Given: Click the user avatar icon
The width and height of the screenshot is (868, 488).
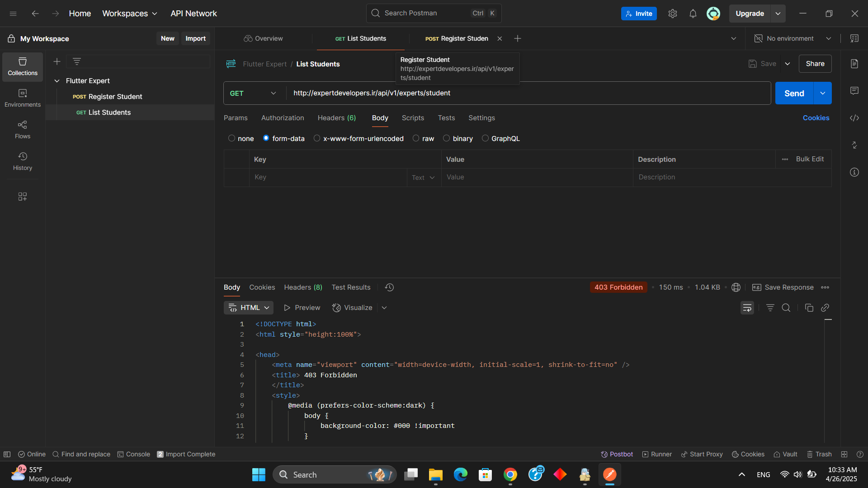Looking at the screenshot, I should (713, 14).
